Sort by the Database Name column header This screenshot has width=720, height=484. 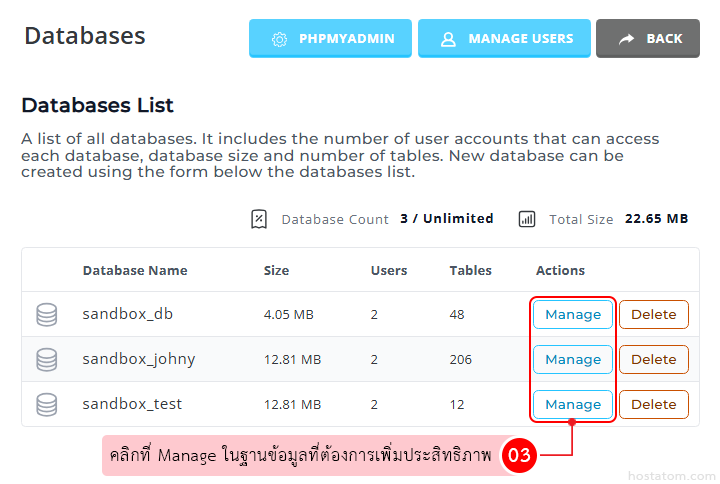click(x=135, y=270)
